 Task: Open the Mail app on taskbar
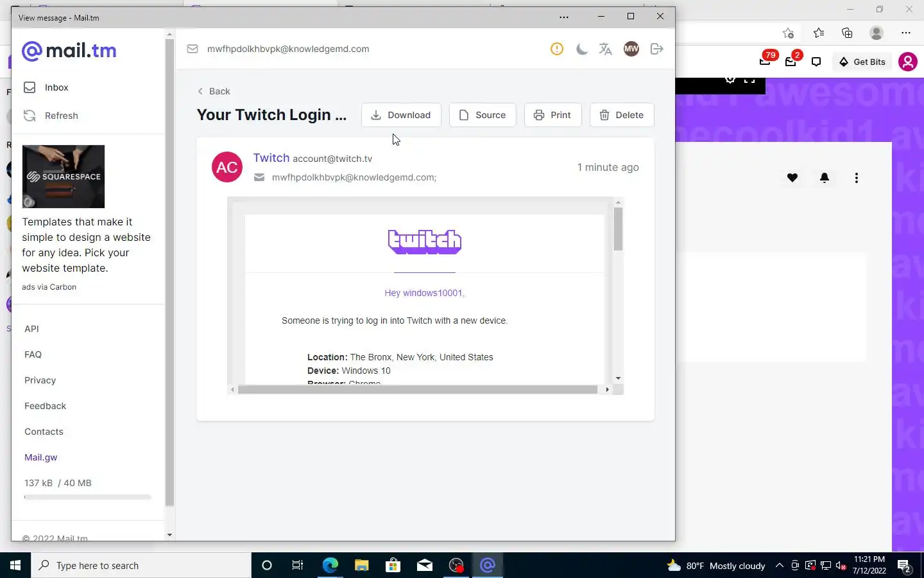[425, 565]
